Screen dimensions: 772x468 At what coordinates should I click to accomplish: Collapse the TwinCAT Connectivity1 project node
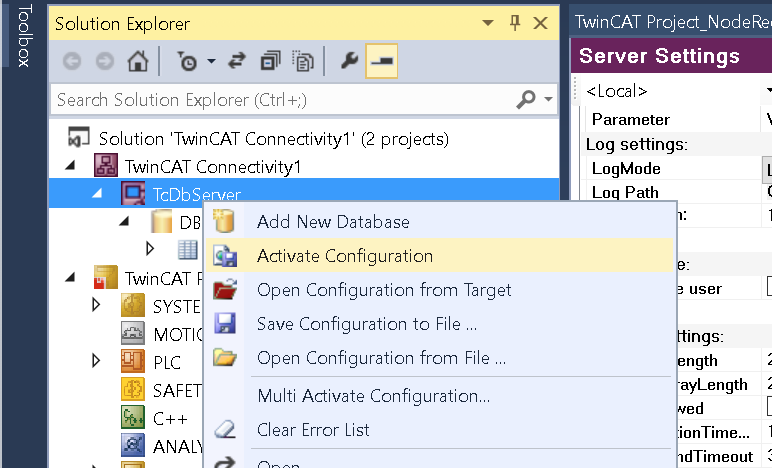pos(70,166)
